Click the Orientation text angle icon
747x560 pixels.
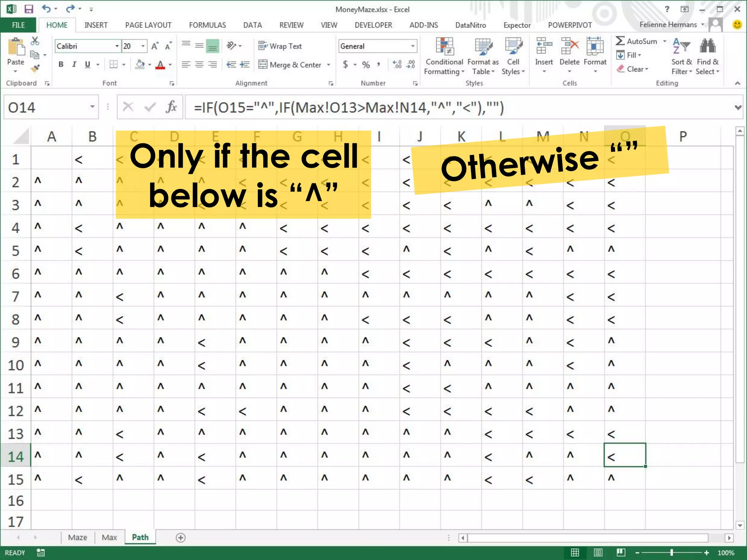click(231, 46)
